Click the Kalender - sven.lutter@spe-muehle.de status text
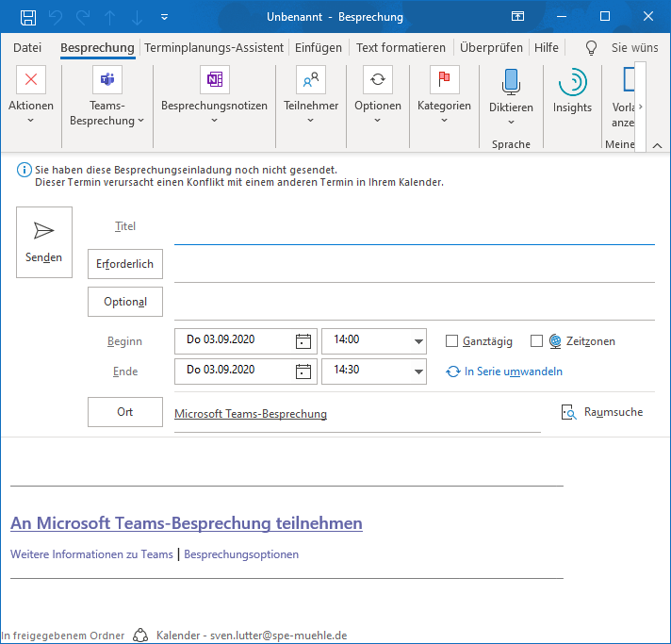Screen dimensions: 671x644 point(252,636)
